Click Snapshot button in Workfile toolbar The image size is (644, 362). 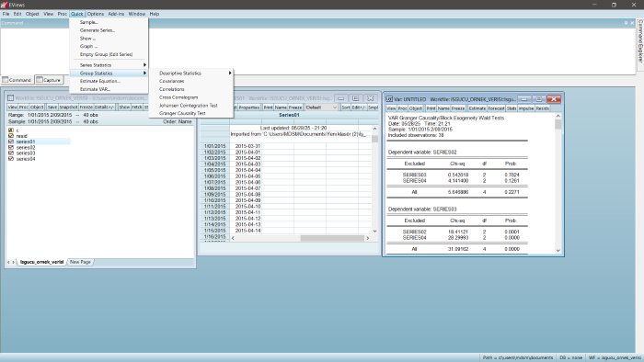click(x=68, y=107)
